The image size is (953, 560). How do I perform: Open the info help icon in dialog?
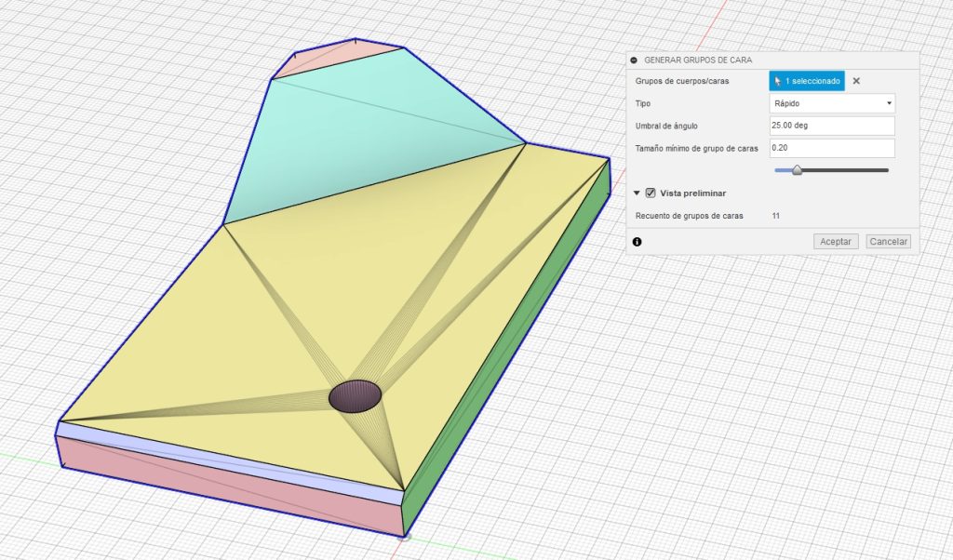(637, 242)
